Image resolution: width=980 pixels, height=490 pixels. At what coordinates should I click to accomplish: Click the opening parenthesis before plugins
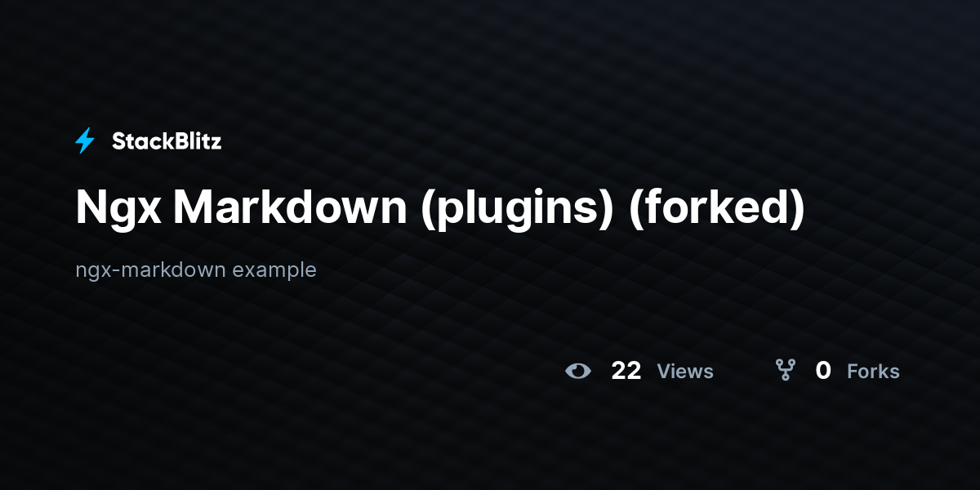[x=428, y=210]
